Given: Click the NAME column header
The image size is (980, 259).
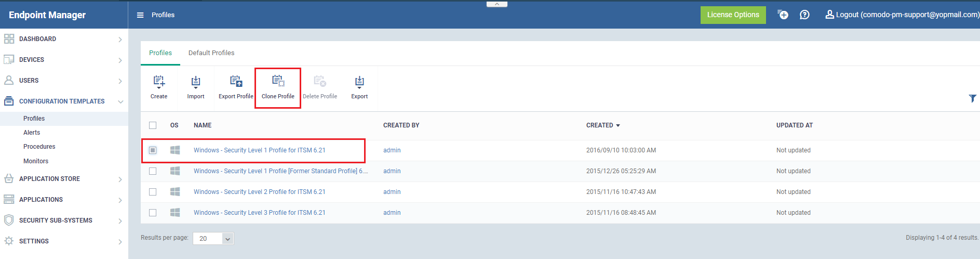Looking at the screenshot, I should click(x=203, y=125).
